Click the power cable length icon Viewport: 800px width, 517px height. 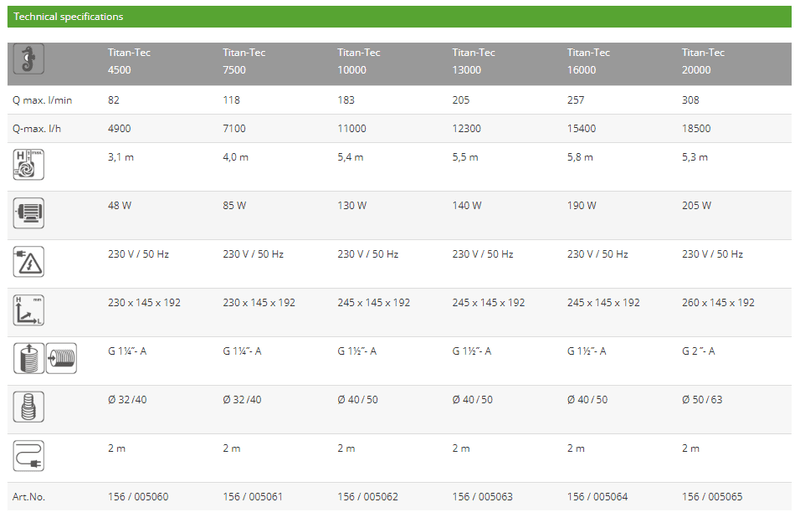pos(27,456)
